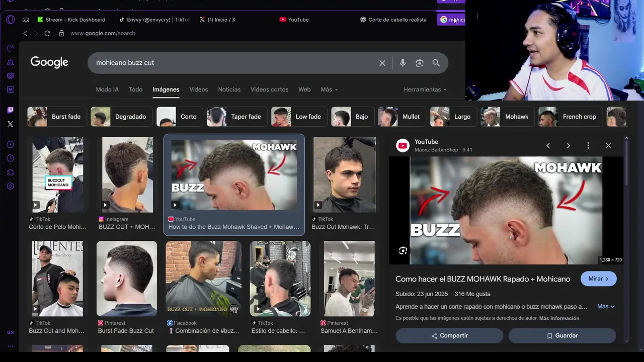Open Extensions cube icon in sidebar
Image resolution: width=644 pixels, height=362 pixels.
10,172
